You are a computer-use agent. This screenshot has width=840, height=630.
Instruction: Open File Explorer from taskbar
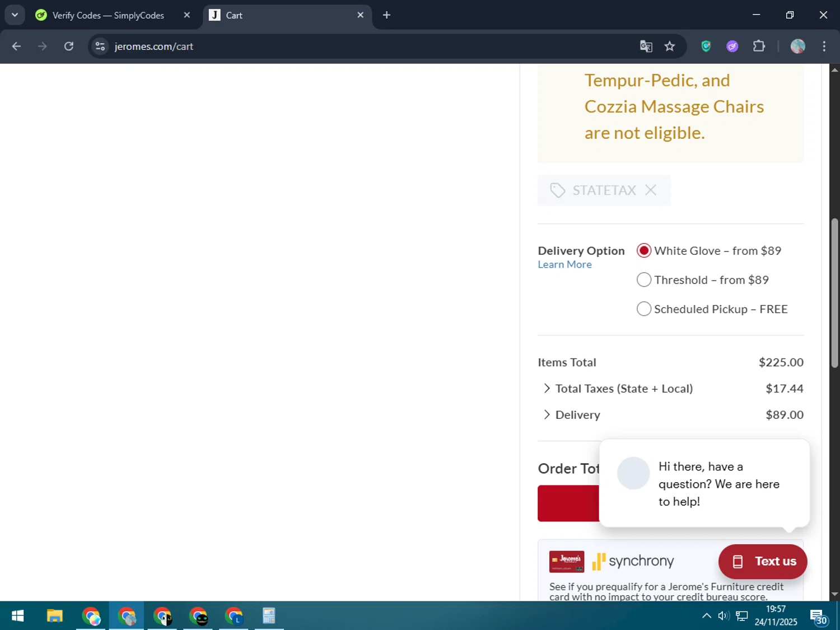54,617
